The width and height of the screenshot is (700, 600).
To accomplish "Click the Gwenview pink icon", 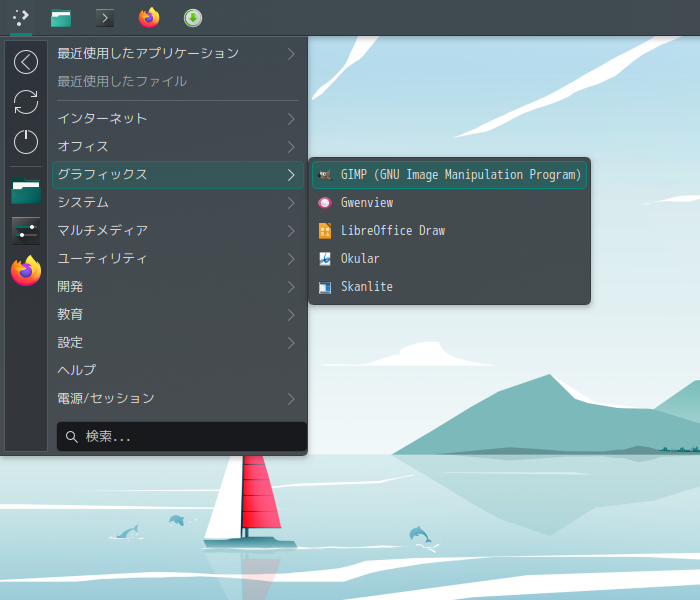I will point(325,203).
